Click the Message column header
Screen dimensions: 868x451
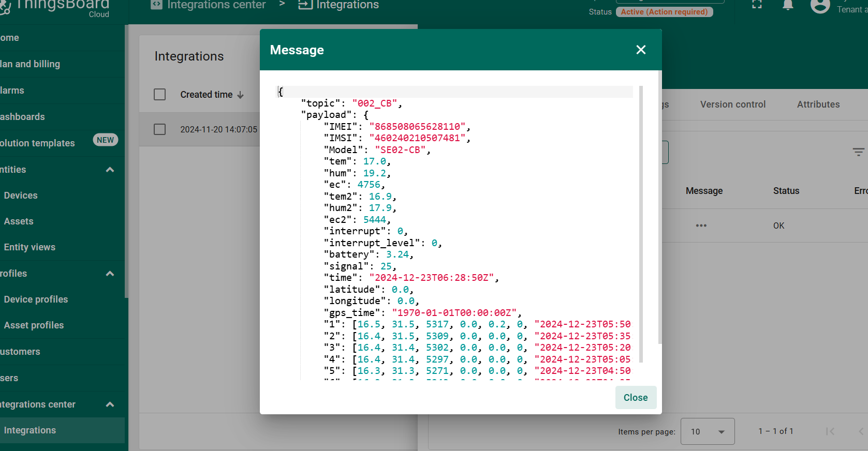pyautogui.click(x=704, y=191)
